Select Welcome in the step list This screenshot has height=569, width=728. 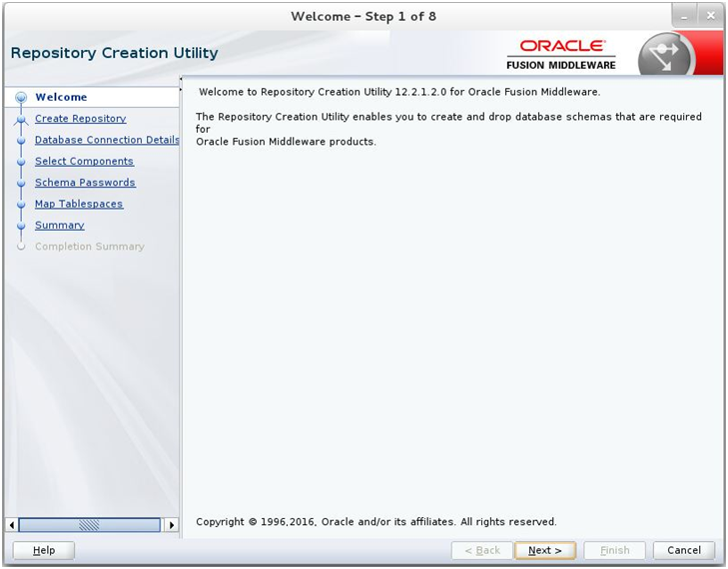(61, 97)
